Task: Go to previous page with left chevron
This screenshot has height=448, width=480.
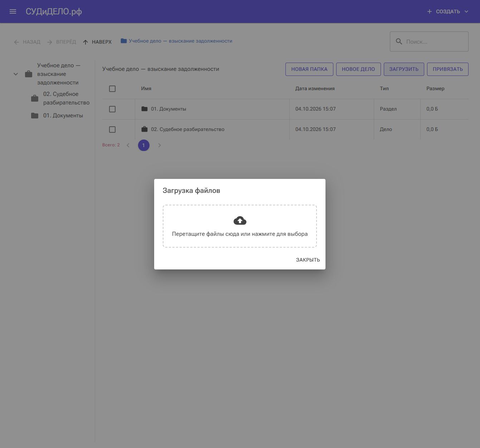Action: [128, 145]
